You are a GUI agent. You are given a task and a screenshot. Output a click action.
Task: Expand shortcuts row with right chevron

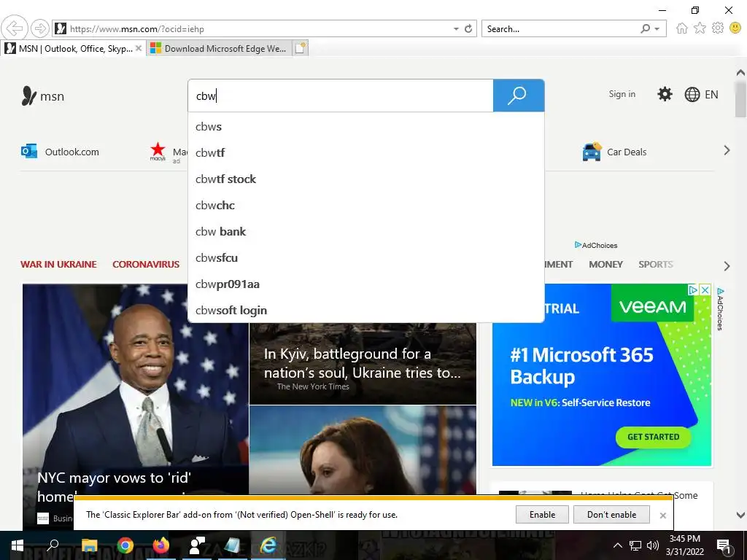[x=727, y=150]
